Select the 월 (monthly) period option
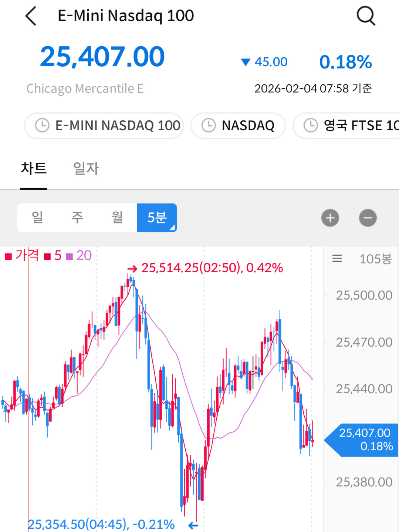This screenshot has height=532, width=399. (x=117, y=218)
